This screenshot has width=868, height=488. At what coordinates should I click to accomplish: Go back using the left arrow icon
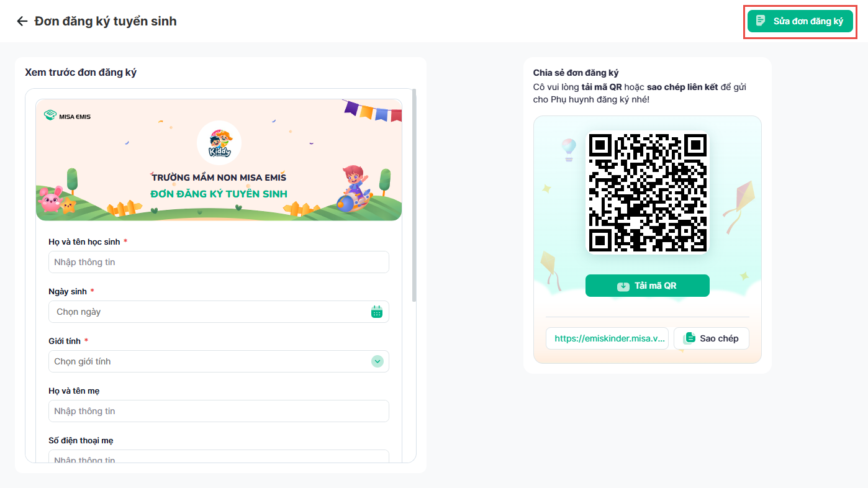coord(22,21)
